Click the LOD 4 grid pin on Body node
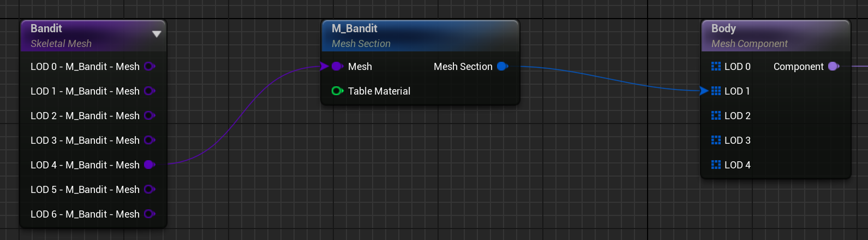Image resolution: width=868 pixels, height=240 pixels. (x=716, y=165)
